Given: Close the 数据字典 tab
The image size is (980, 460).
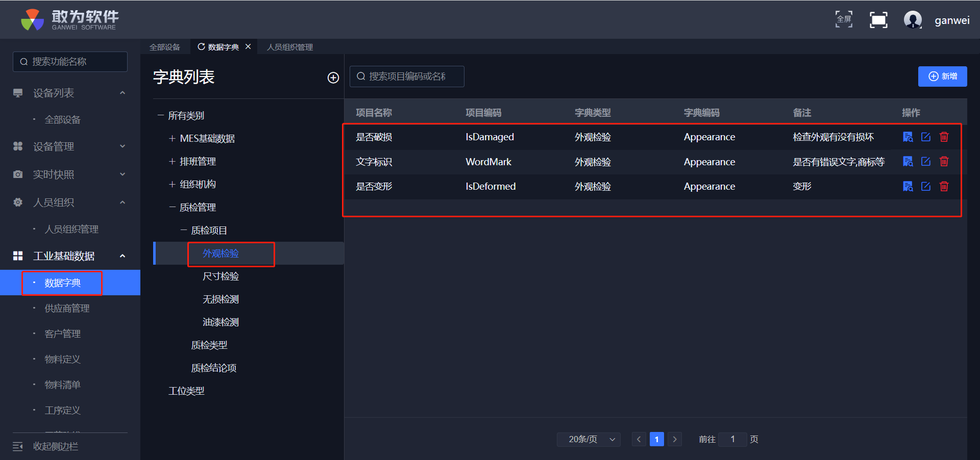Looking at the screenshot, I should click(248, 46).
